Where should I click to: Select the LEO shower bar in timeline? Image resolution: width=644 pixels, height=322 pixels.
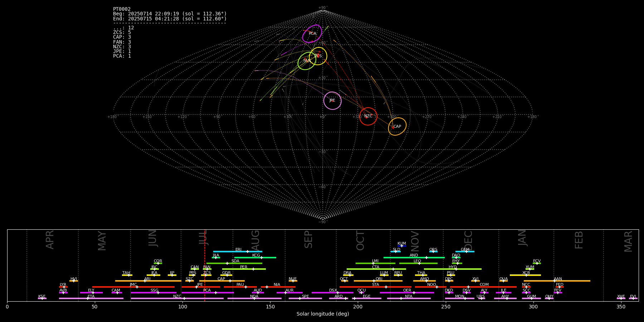(418, 263)
